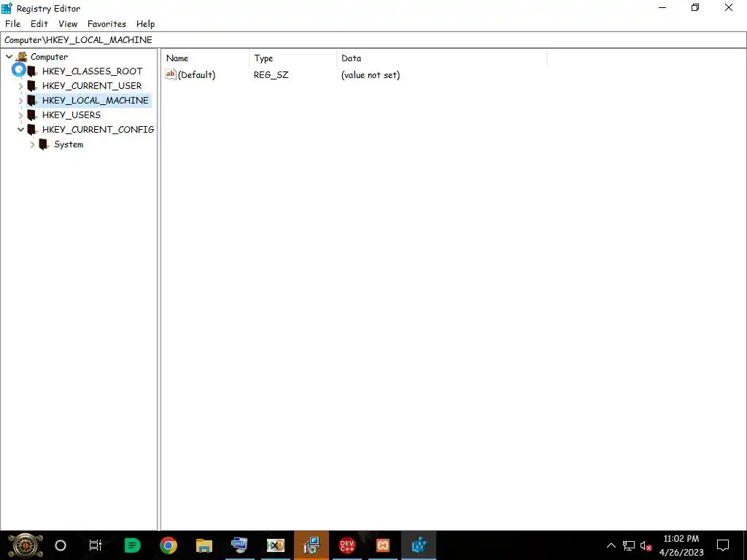Select the HKEY_CURRENT_CONFIG key

click(x=98, y=130)
